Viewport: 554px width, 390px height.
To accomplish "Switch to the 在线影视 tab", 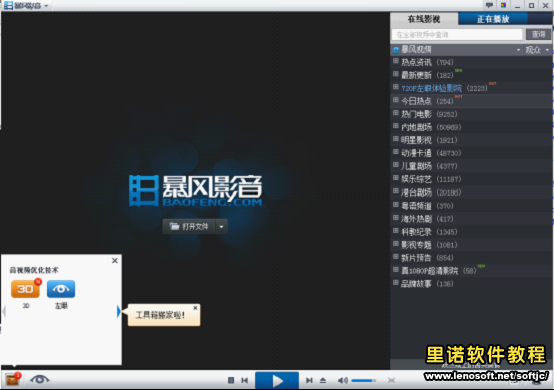I will [424, 19].
